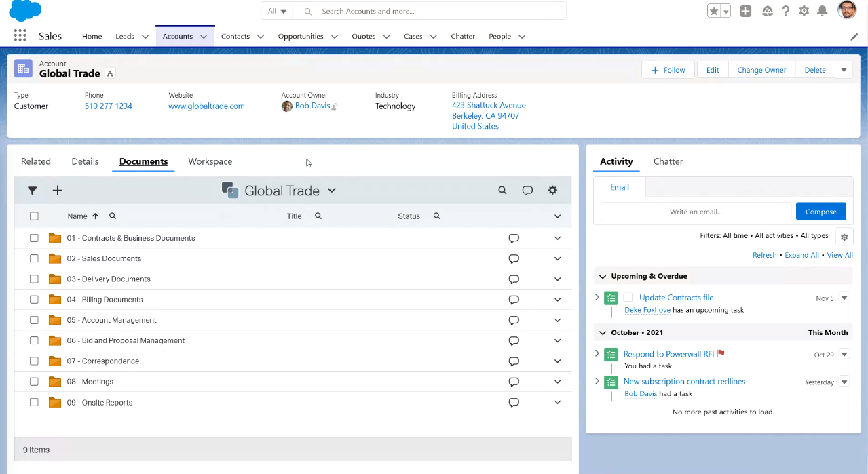Click the Write an email input field

(696, 212)
